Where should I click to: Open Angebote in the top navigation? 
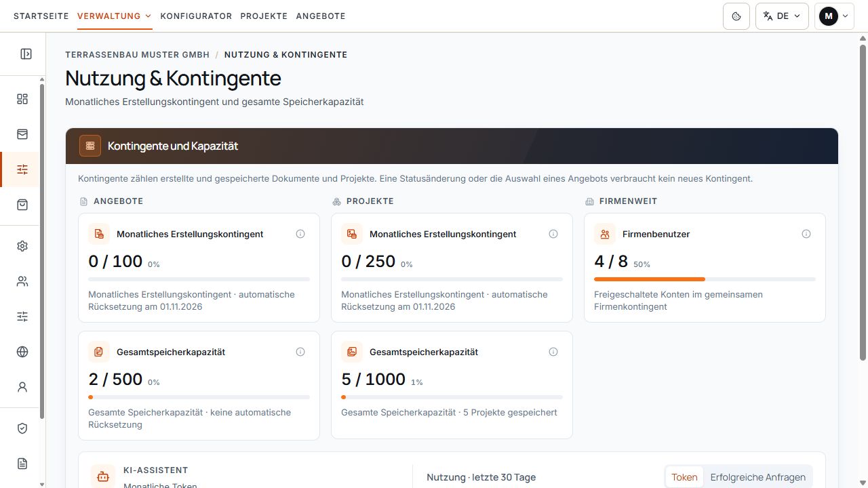321,16
